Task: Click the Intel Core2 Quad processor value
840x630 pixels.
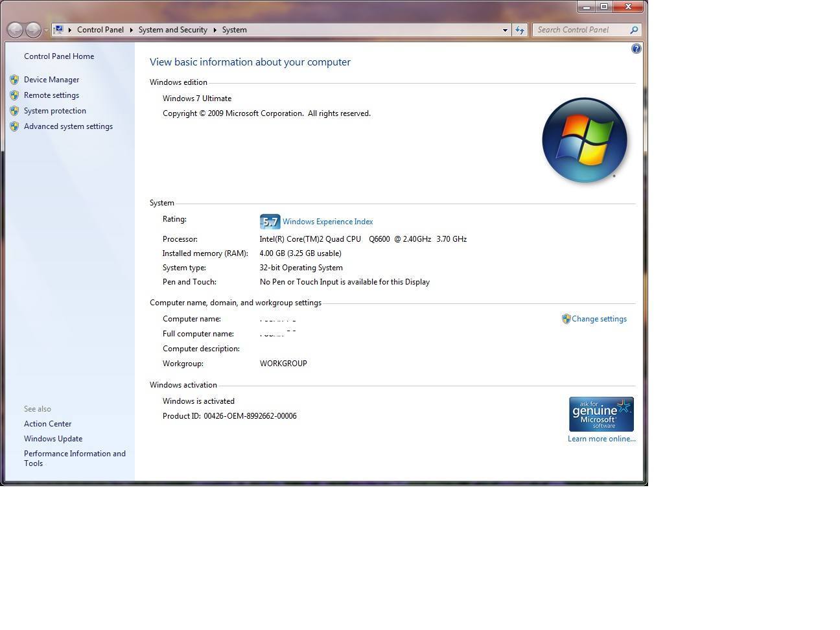Action: (x=363, y=239)
